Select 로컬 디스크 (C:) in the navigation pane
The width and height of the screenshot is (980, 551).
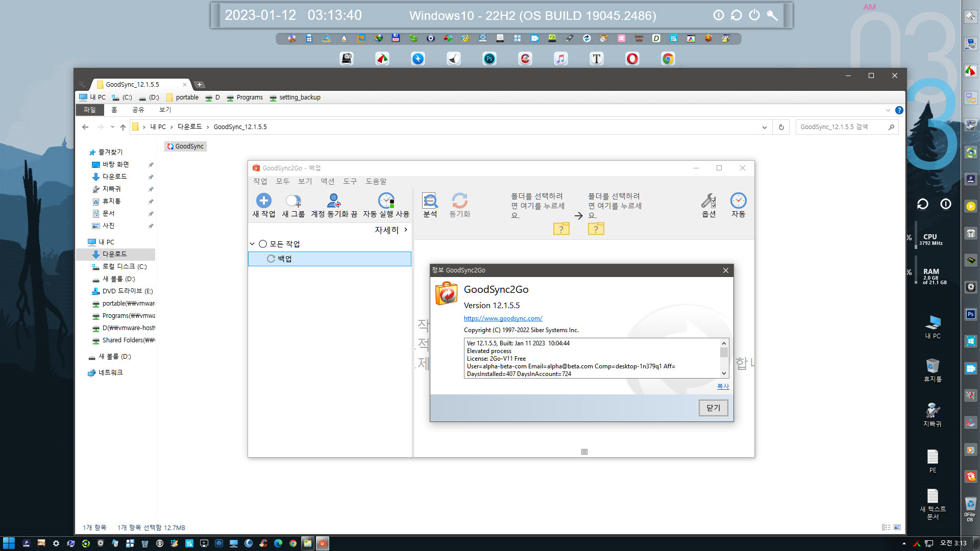[119, 266]
